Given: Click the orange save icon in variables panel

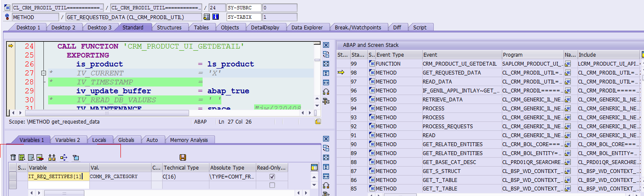Looking at the screenshot, I should coord(183,158).
